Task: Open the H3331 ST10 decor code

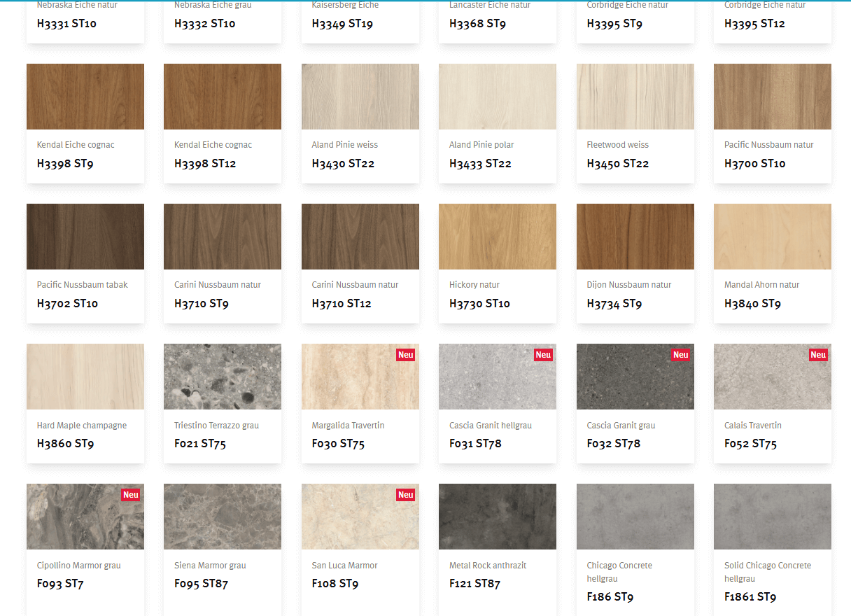Action: pos(66,24)
